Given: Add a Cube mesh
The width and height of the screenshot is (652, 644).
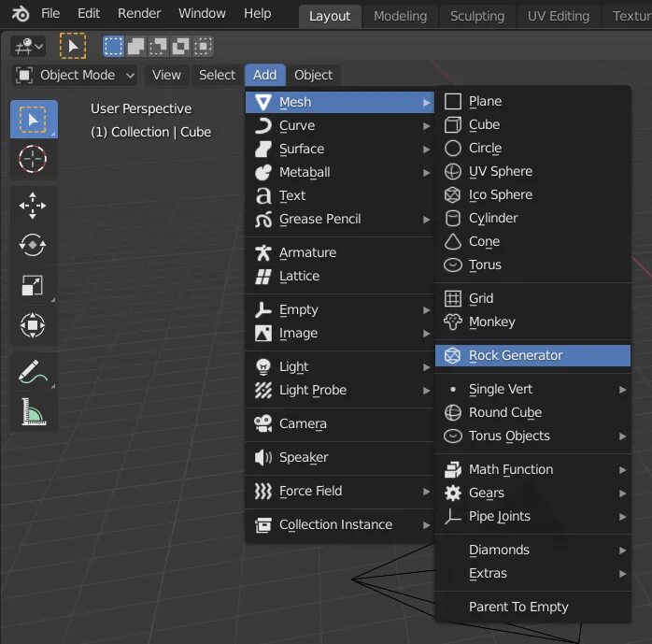Looking at the screenshot, I should pyautogui.click(x=532, y=125).
